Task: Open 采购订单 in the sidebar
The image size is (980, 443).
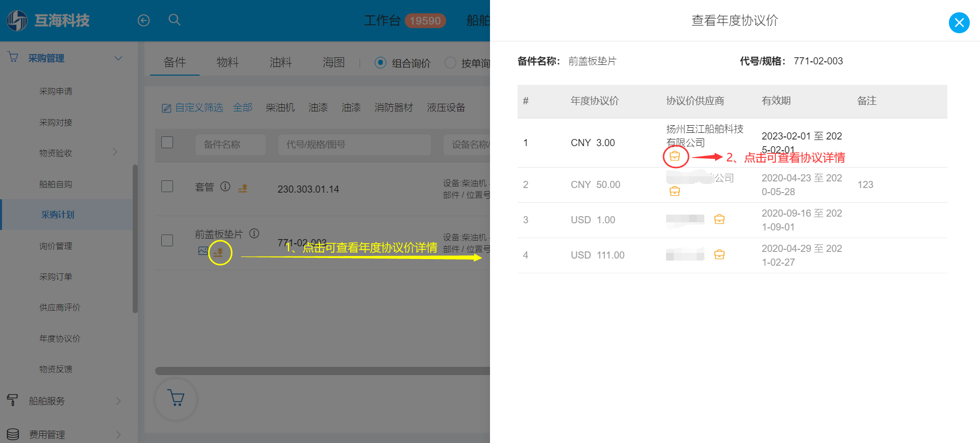Action: tap(56, 277)
